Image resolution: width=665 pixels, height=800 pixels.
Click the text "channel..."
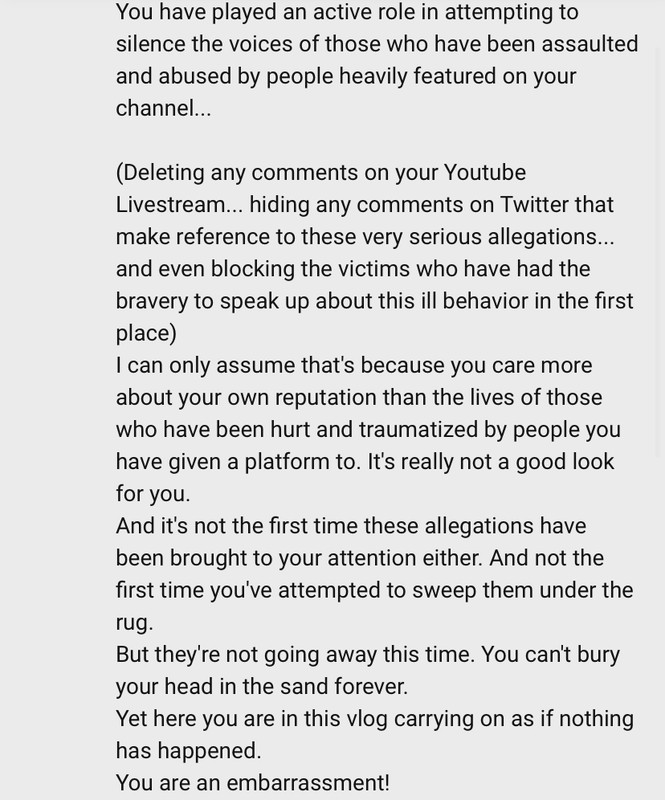coord(163,108)
